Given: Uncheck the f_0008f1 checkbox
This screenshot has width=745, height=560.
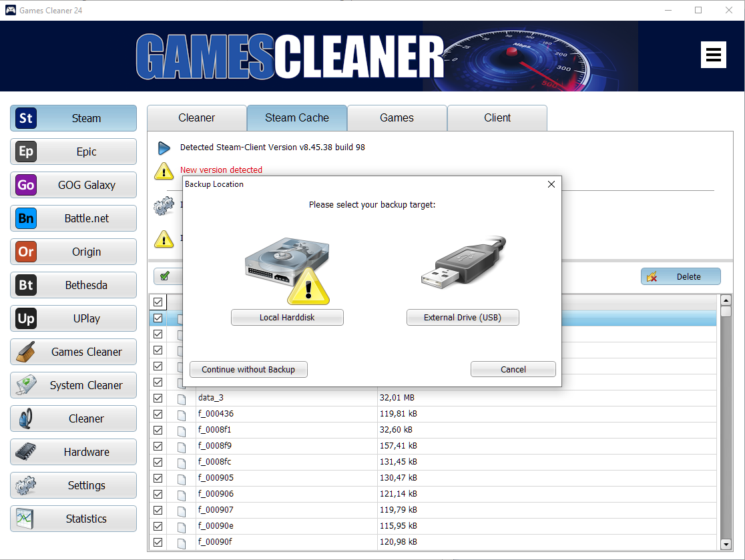Looking at the screenshot, I should click(158, 430).
